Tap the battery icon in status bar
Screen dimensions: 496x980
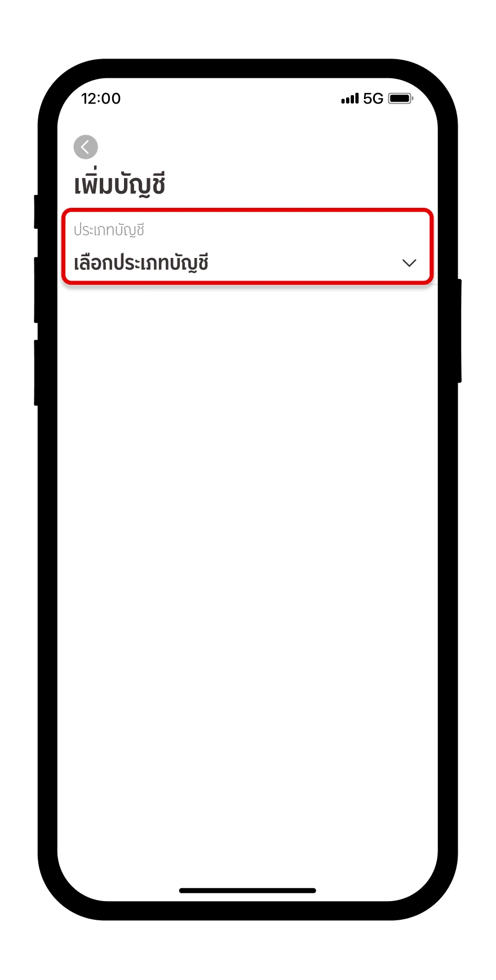[x=401, y=99]
